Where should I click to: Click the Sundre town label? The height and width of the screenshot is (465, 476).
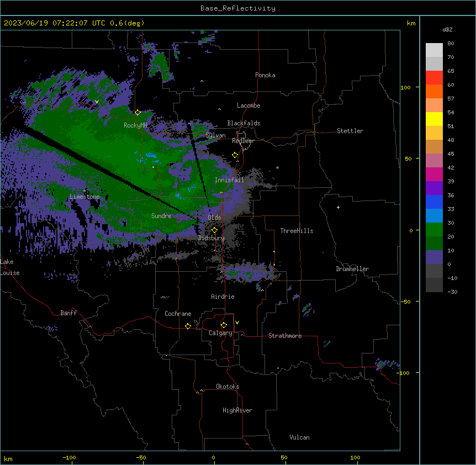click(161, 216)
